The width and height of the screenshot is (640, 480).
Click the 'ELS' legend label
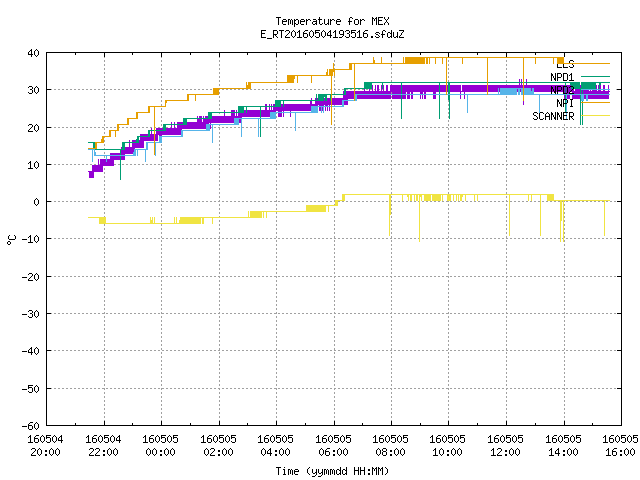[x=565, y=64]
